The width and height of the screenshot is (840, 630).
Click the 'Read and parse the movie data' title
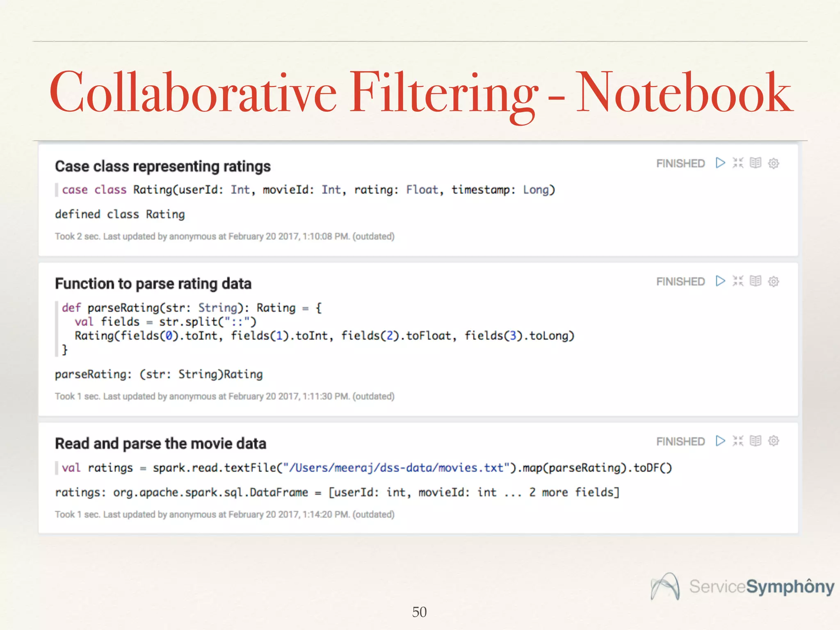pos(160,444)
